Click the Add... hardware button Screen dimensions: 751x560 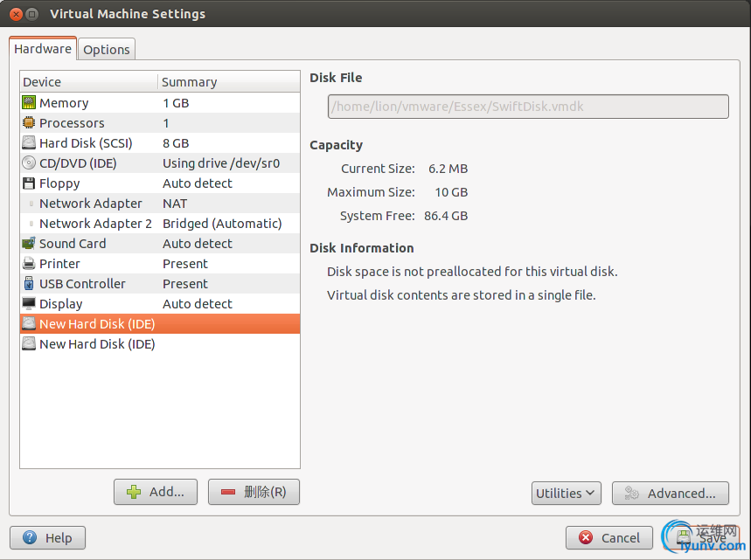(x=156, y=492)
